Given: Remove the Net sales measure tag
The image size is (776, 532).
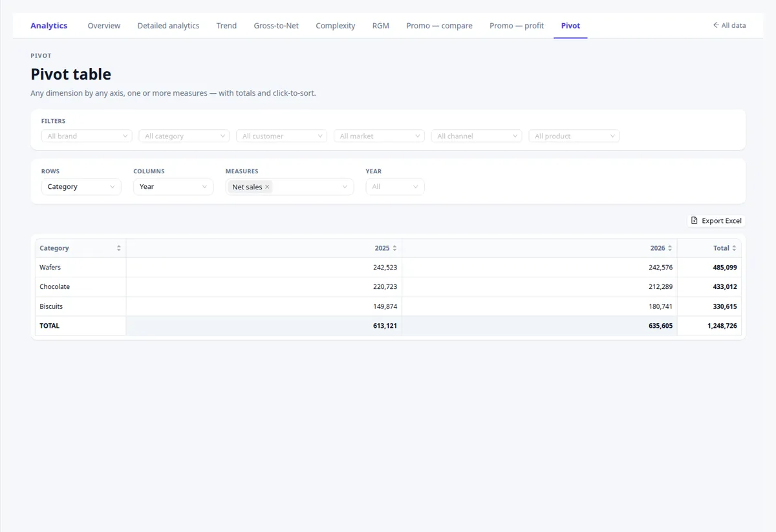Looking at the screenshot, I should click(267, 187).
